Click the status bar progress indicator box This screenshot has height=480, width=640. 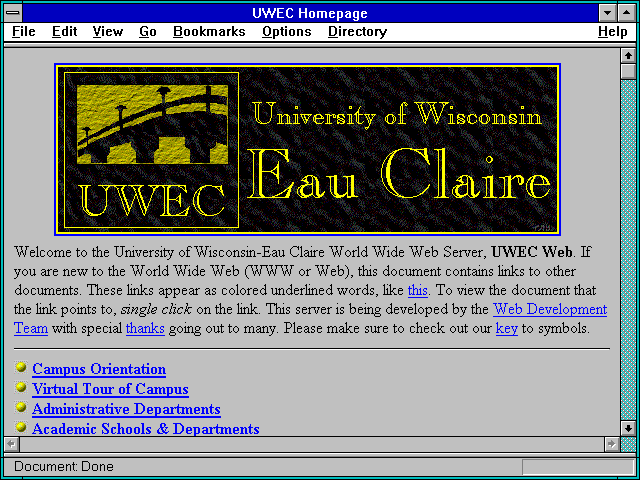(578, 467)
